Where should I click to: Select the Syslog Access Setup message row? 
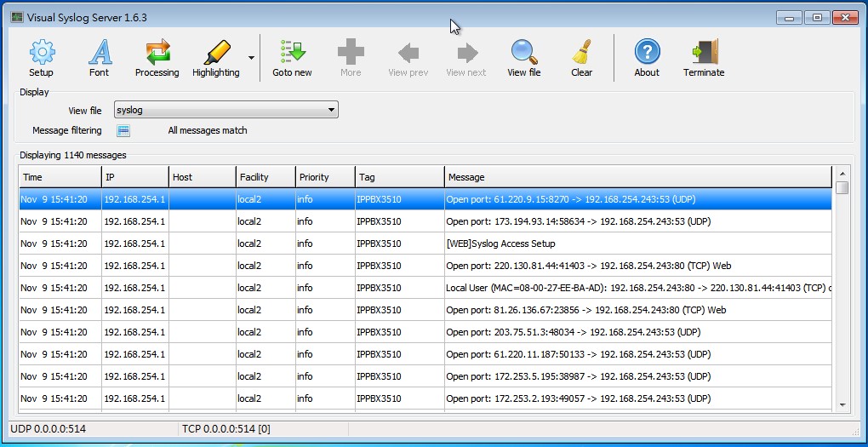(500, 244)
